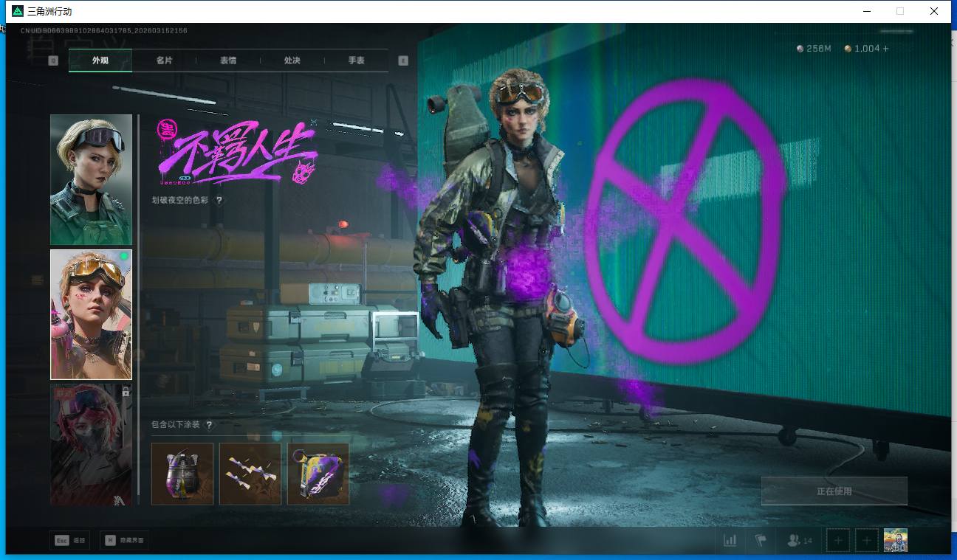Click the E next-tab key icon
This screenshot has height=560, width=957.
(x=403, y=61)
